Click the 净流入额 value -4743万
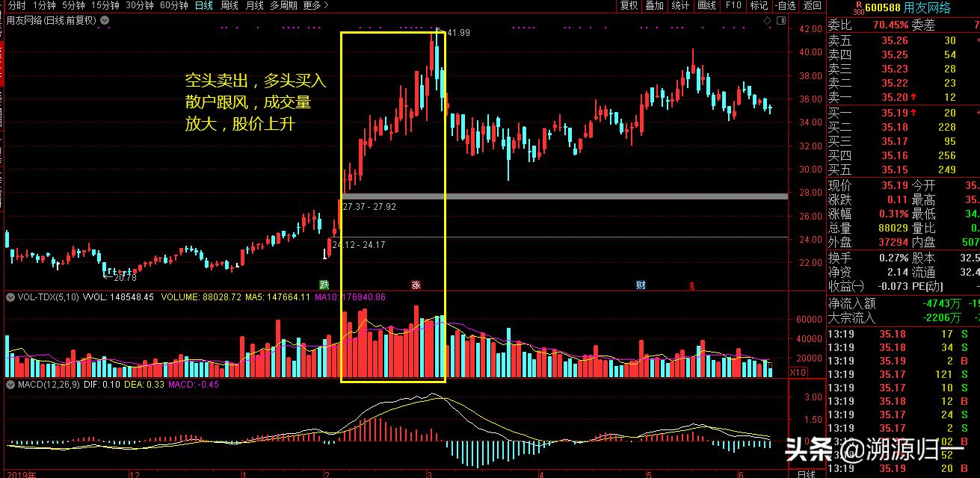The width and height of the screenshot is (980, 478). point(942,304)
